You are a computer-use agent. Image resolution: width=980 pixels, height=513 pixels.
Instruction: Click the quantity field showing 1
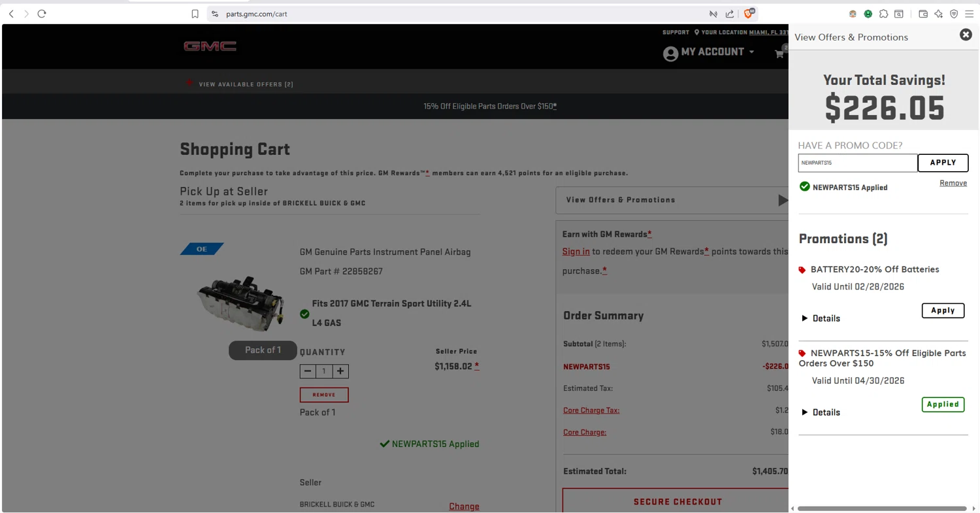pos(324,371)
